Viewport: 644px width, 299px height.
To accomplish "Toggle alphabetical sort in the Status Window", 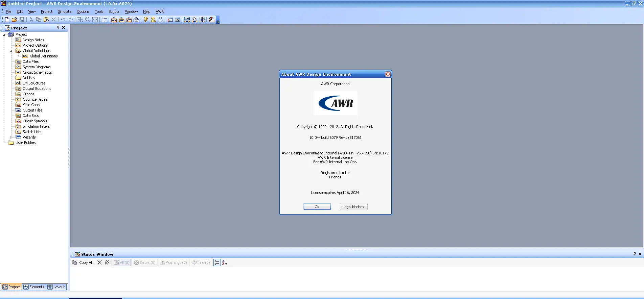I will pyautogui.click(x=225, y=263).
